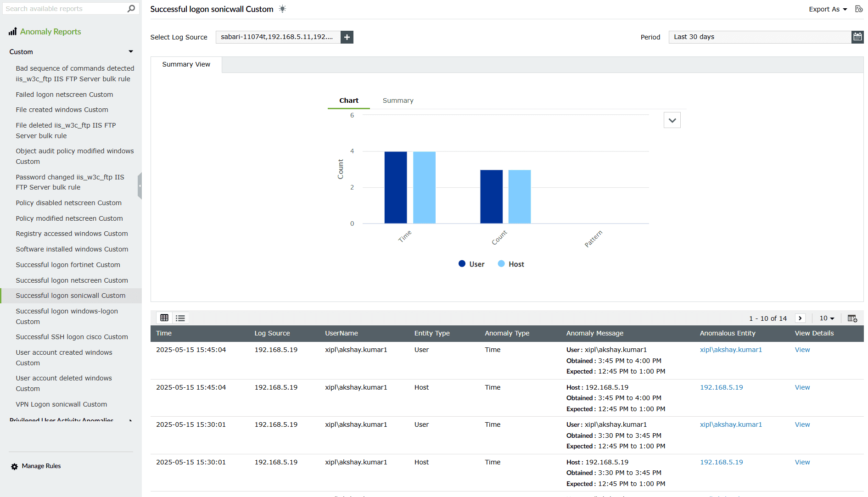Sort table by Log Source column header
The height and width of the screenshot is (497, 868).
(x=272, y=333)
